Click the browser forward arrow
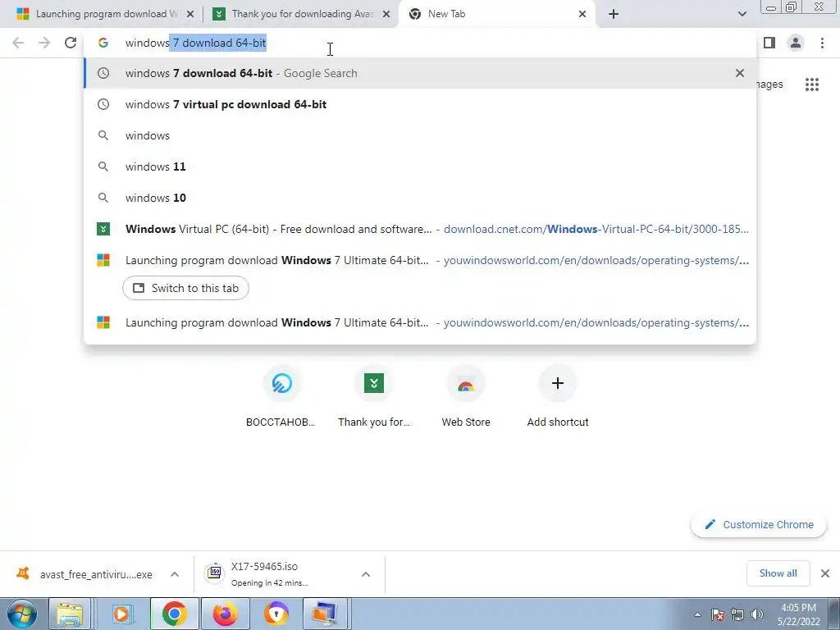The height and width of the screenshot is (630, 840). 44,43
